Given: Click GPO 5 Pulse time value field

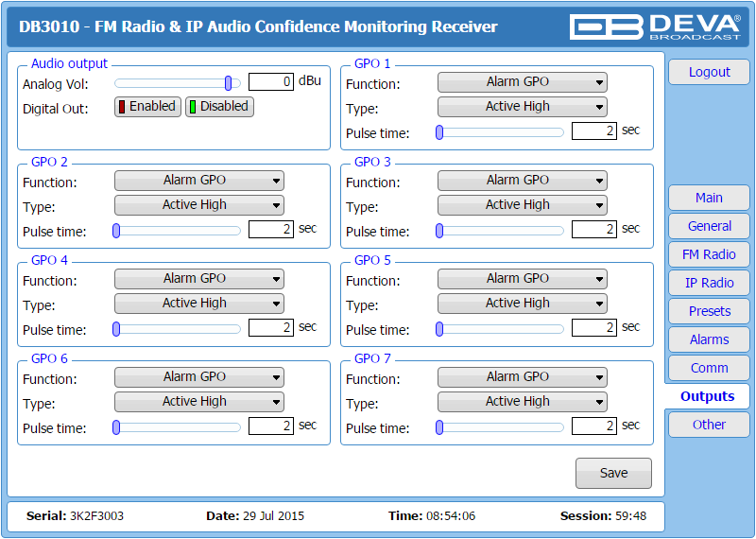Looking at the screenshot, I should point(594,327).
